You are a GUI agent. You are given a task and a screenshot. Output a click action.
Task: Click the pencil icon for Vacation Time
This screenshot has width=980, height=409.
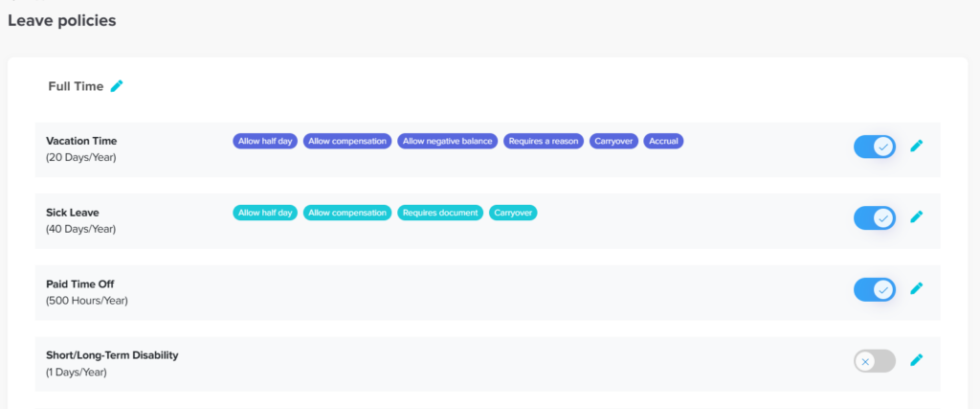[x=916, y=146]
